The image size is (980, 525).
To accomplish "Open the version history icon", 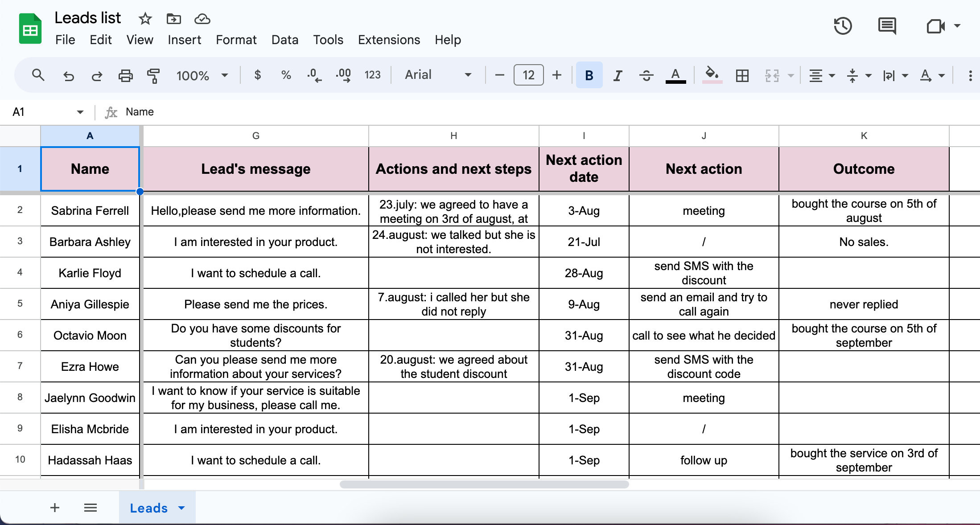I will pyautogui.click(x=843, y=26).
